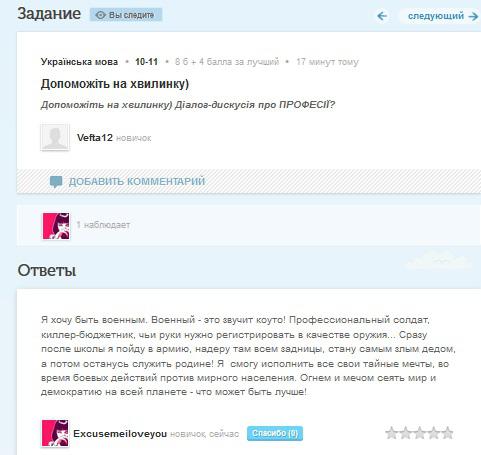Click the right arrow next to 'следующий'

pyautogui.click(x=473, y=16)
